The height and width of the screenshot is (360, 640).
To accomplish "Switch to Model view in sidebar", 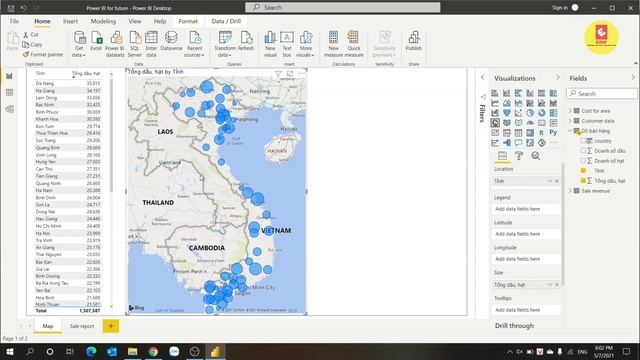I will (x=9, y=109).
